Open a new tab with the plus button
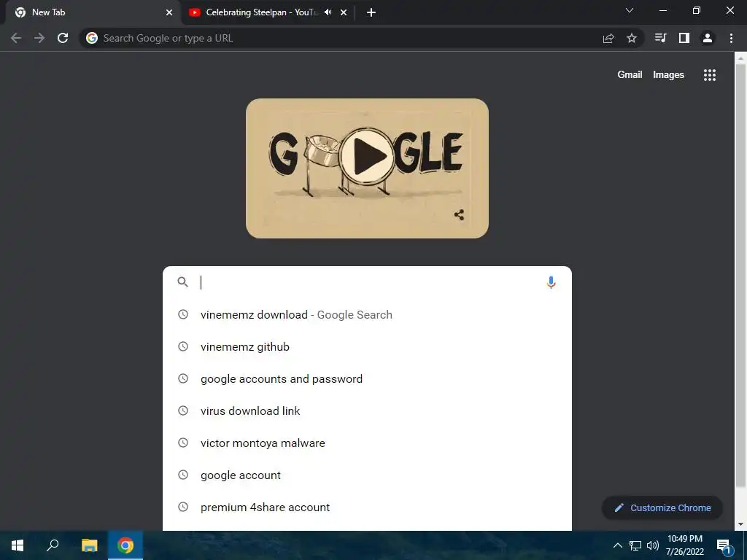Image resolution: width=747 pixels, height=560 pixels. (371, 12)
